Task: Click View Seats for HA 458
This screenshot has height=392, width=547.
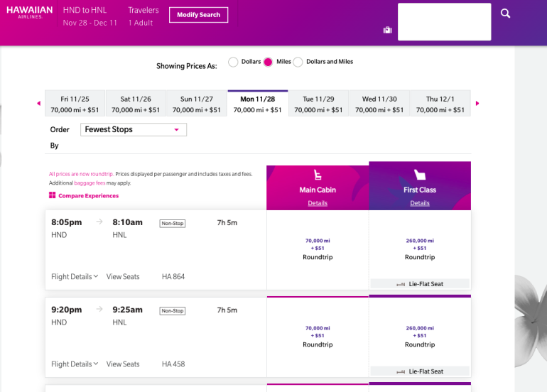Action: coord(123,364)
